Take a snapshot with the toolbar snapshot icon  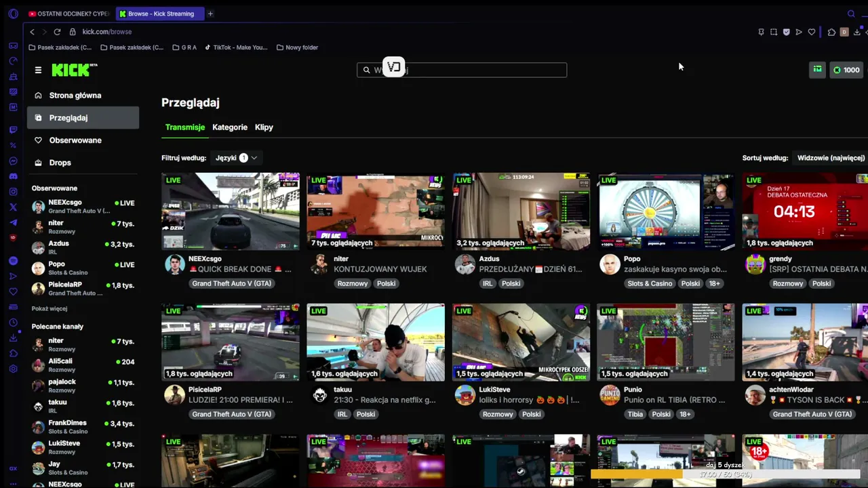pyautogui.click(x=774, y=32)
